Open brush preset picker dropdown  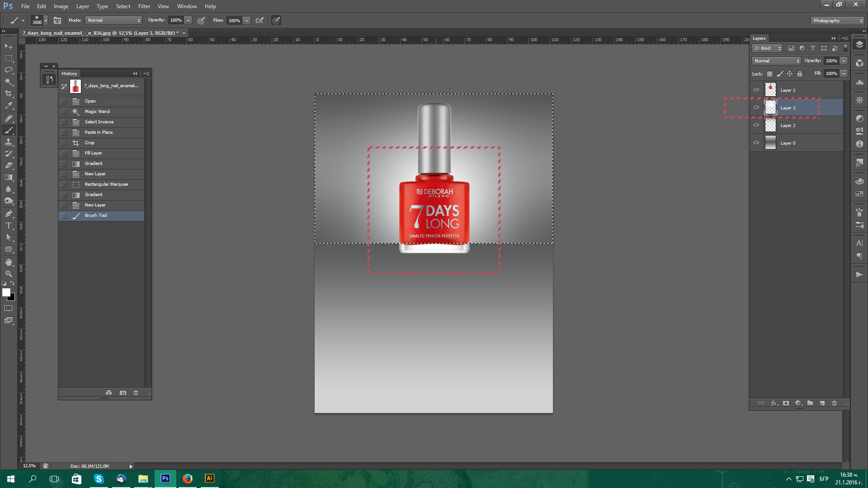point(46,21)
